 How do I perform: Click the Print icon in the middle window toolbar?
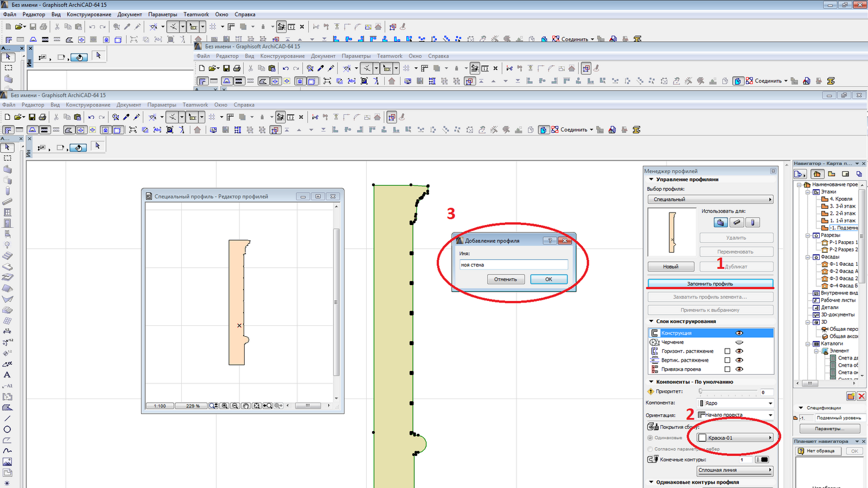(x=237, y=68)
